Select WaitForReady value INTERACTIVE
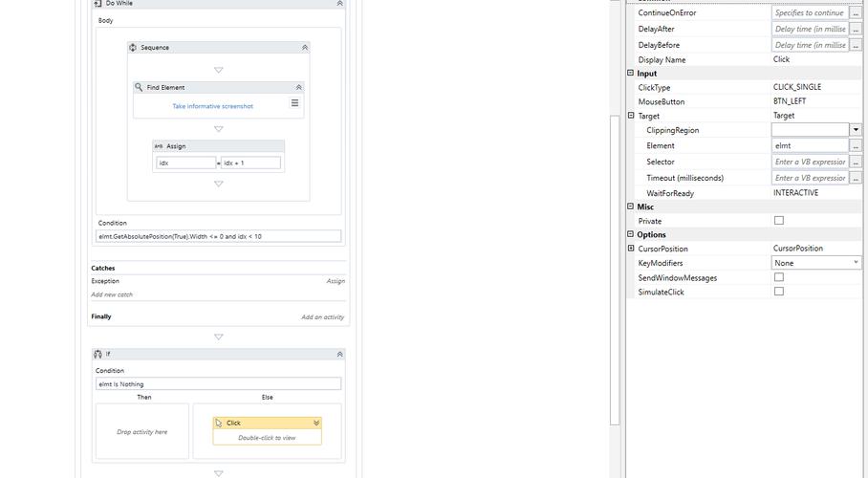Image resolution: width=868 pixels, height=478 pixels. pos(795,193)
